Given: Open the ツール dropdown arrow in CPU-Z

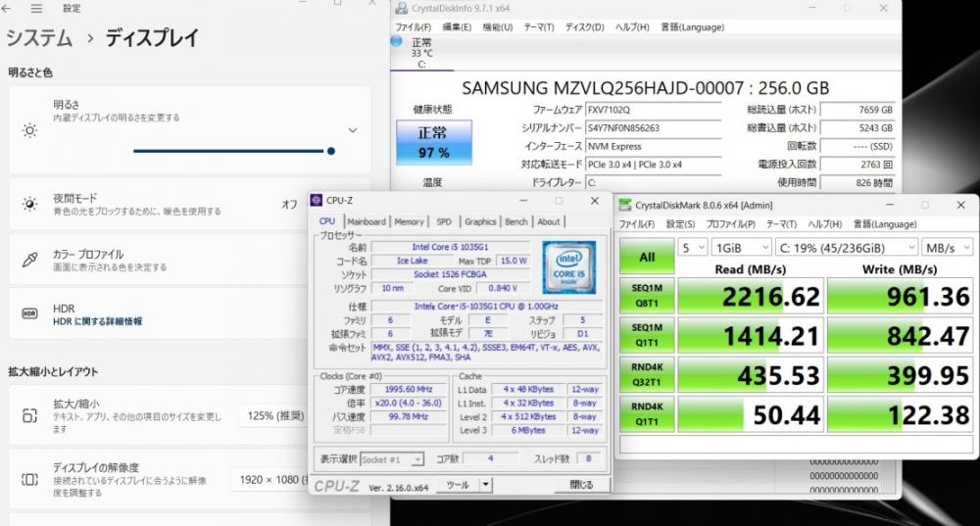Looking at the screenshot, I should pos(486,485).
